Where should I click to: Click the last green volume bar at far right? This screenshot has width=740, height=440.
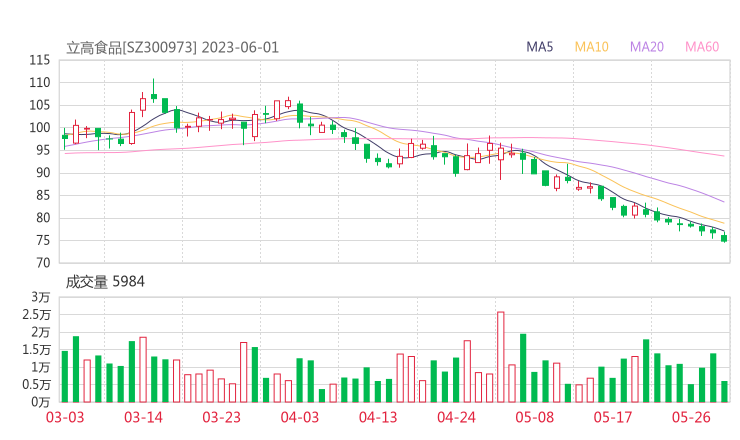724,392
